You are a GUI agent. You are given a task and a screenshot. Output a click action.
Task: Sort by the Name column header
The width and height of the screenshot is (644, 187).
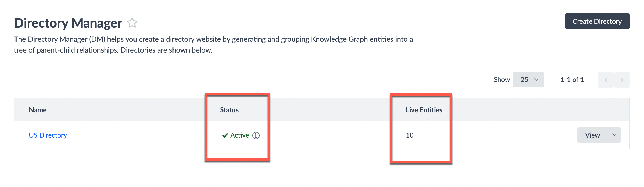tap(38, 110)
